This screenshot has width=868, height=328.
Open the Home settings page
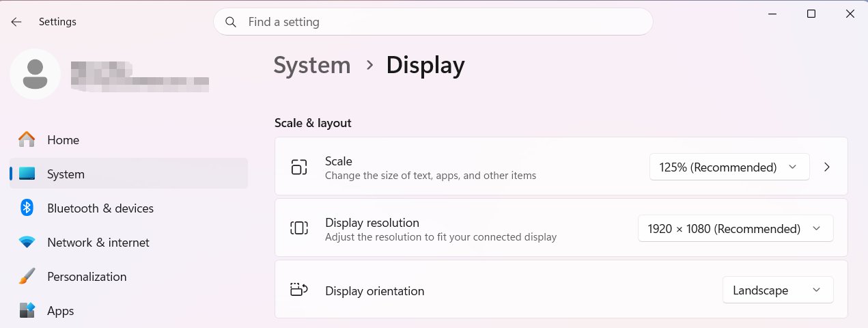point(128,139)
